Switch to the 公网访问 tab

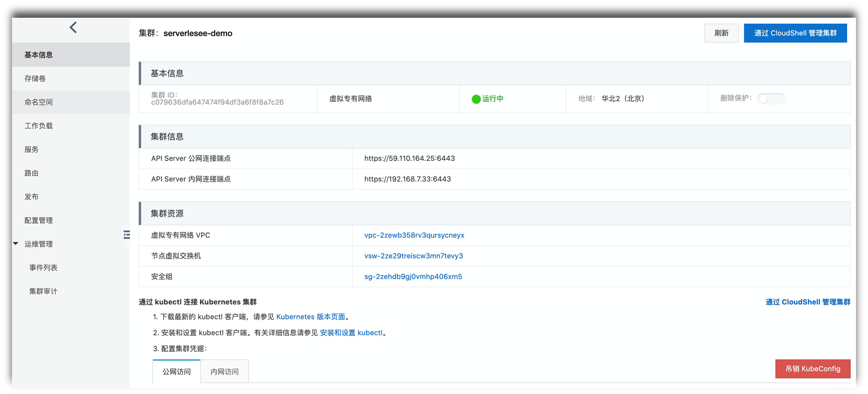(176, 371)
